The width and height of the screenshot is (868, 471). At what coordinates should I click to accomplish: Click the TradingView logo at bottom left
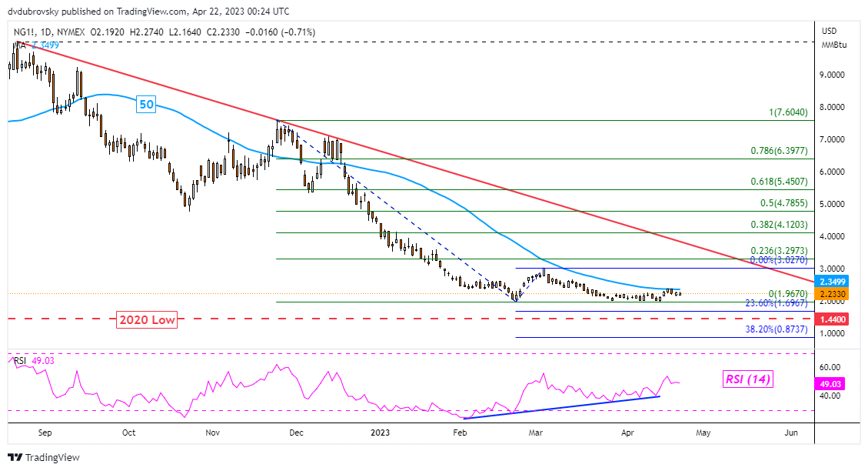point(44,458)
